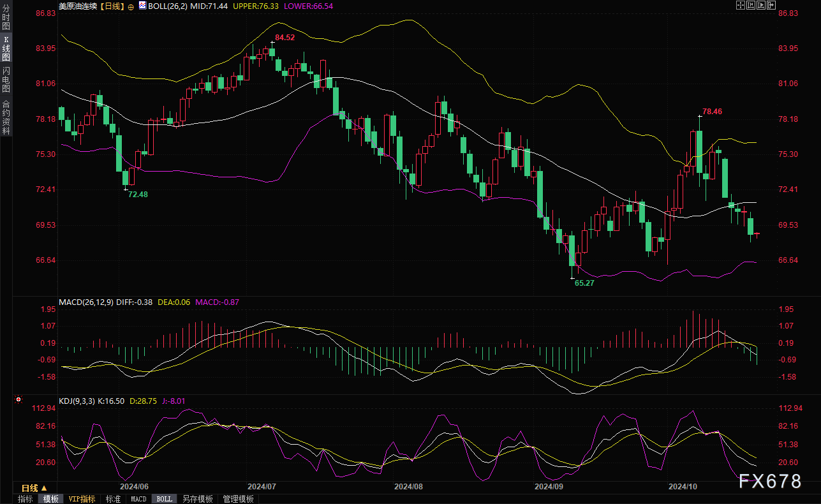Image resolution: width=821 pixels, height=504 pixels.
Task: Click the small red marker icon beside KDJ
Action: click(18, 401)
